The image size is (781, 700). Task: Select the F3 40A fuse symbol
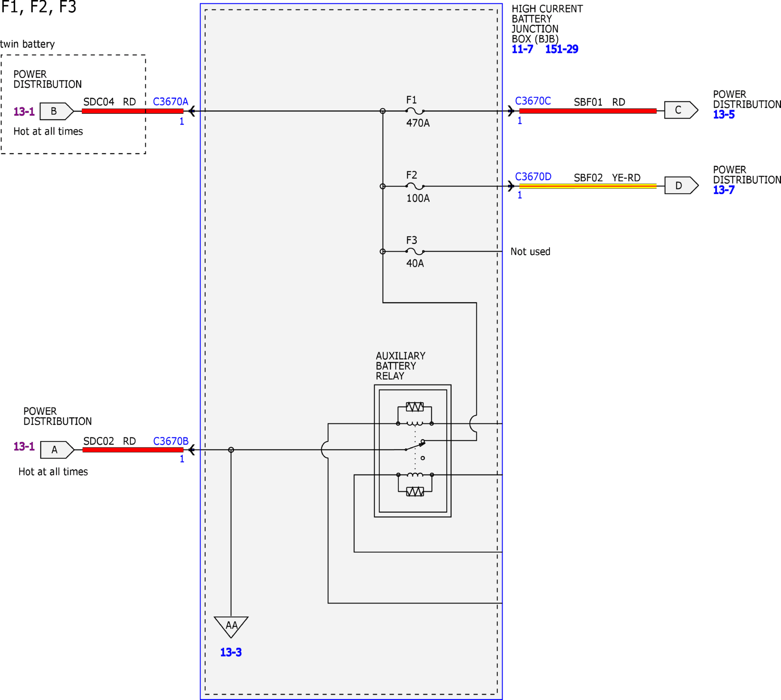click(x=415, y=251)
